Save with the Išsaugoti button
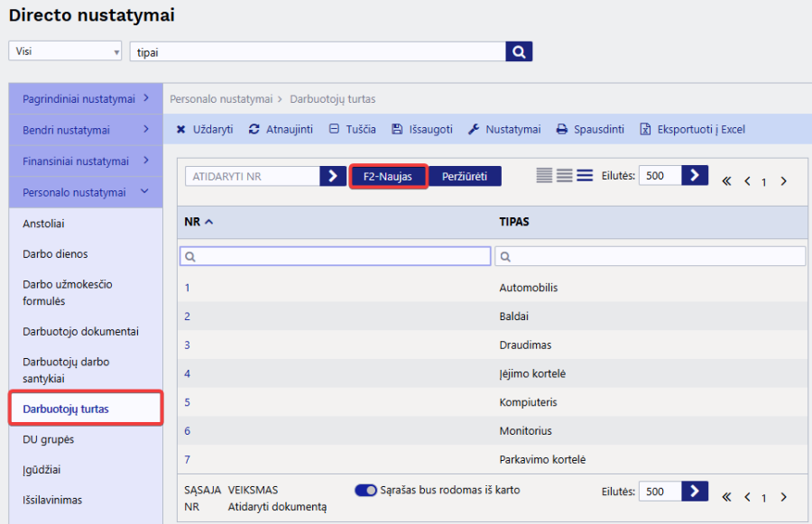This screenshot has width=812, height=524. point(422,130)
